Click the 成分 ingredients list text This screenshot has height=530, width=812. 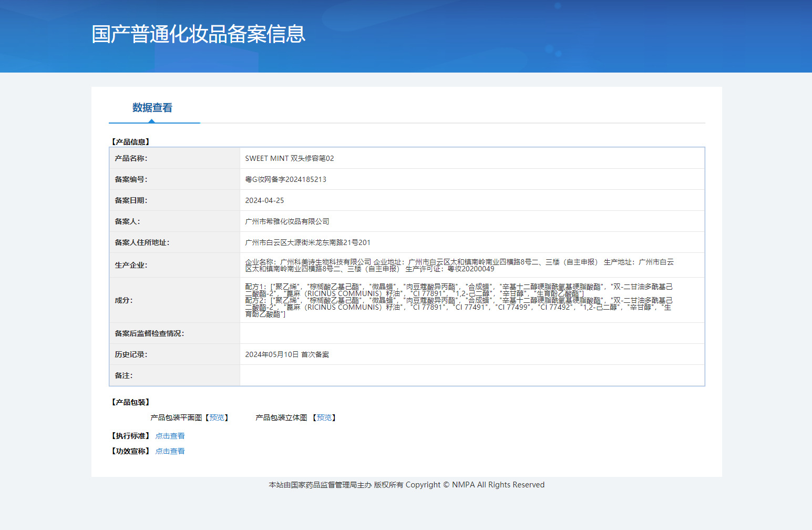459,300
